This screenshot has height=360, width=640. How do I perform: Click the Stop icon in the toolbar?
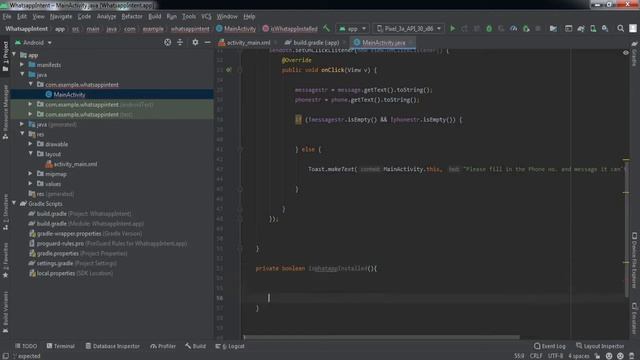[538, 29]
